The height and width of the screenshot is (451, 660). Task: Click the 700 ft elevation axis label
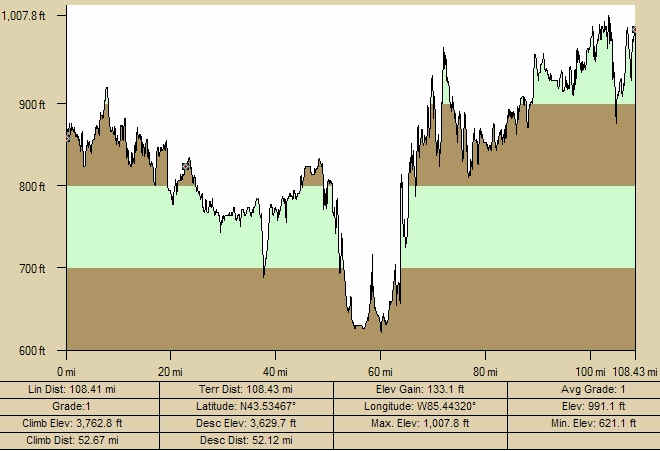pos(46,268)
